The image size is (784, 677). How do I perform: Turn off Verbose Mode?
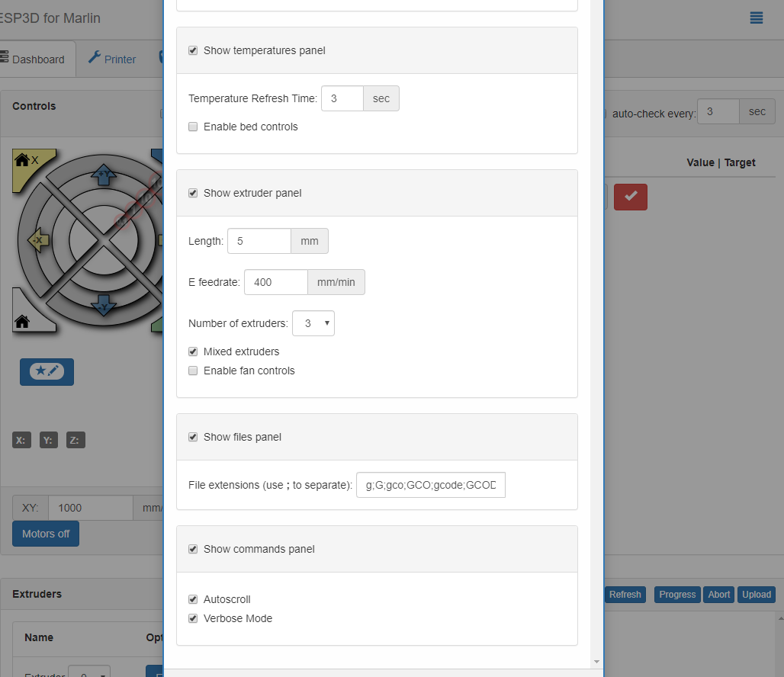193,618
